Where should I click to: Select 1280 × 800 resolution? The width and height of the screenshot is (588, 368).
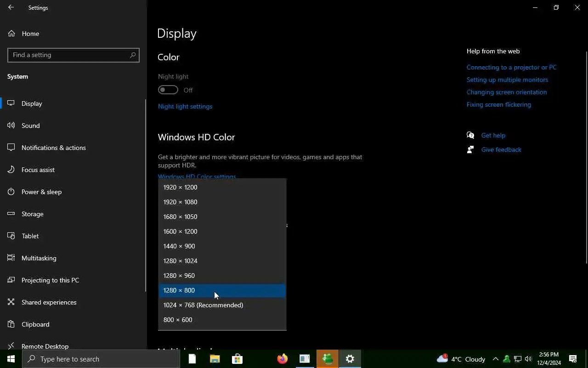tap(222, 290)
